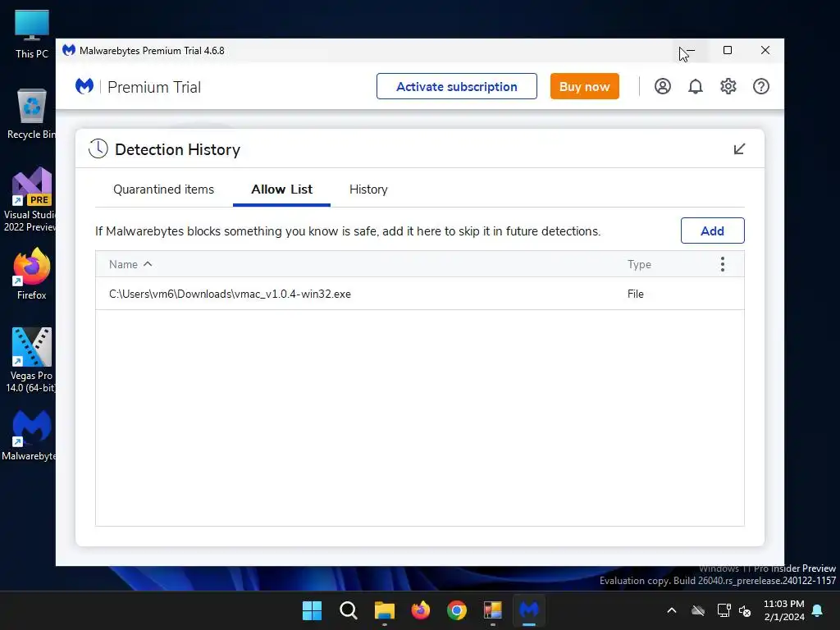Select Visual Studio 2022 Preview shortcut
Screen dimensions: 840x630
30,199
